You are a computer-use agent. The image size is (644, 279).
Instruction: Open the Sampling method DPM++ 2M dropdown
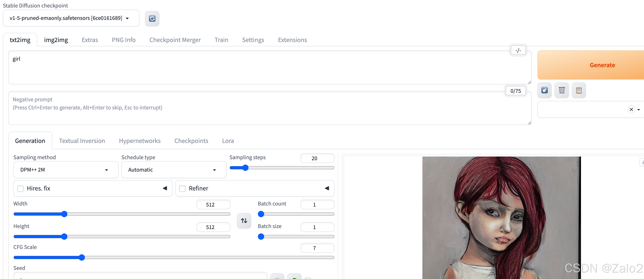click(65, 170)
